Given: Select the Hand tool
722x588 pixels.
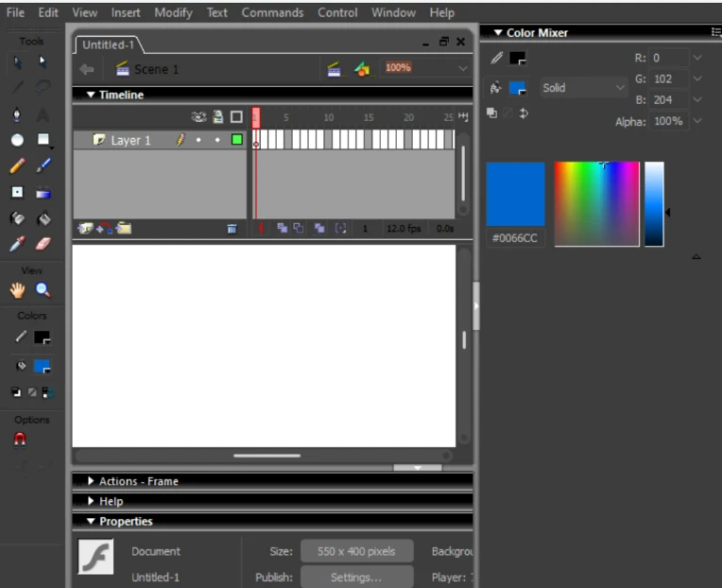Looking at the screenshot, I should click(x=17, y=290).
